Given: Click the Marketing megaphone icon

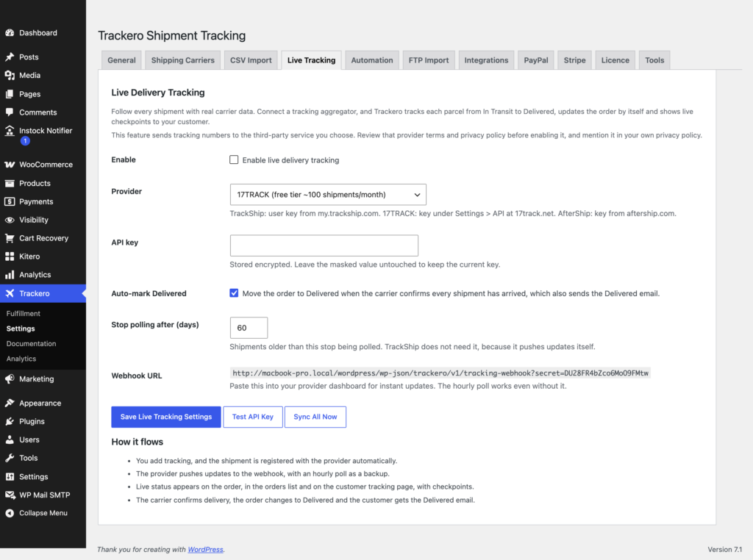Looking at the screenshot, I should [10, 378].
